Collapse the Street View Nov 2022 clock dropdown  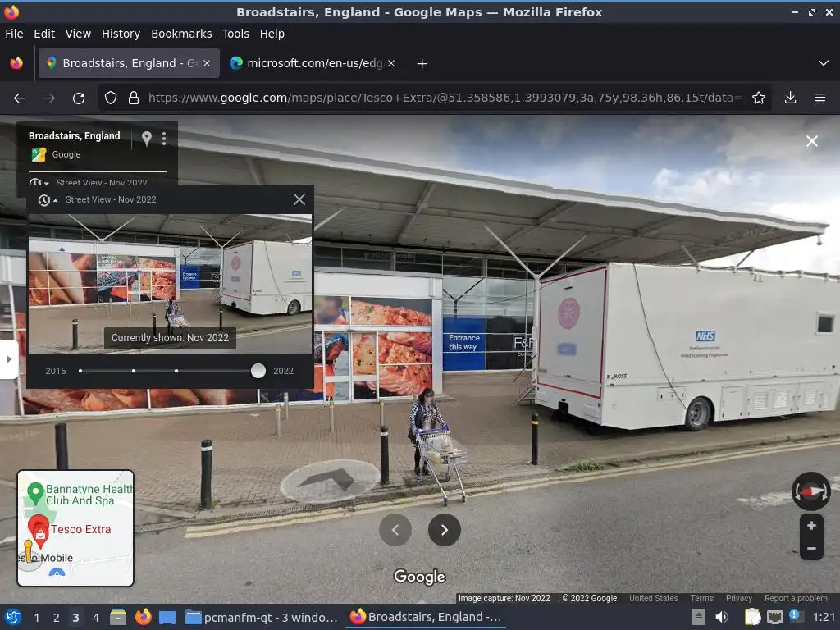pos(47,200)
